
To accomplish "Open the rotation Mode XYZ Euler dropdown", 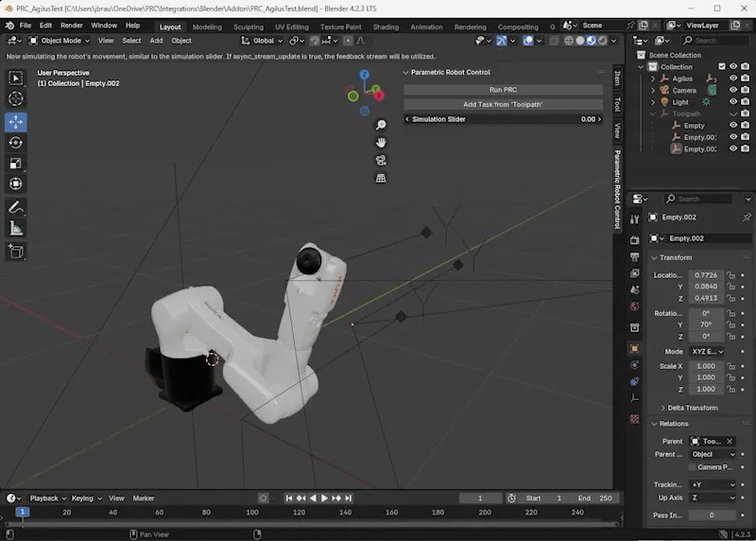I will [x=707, y=352].
